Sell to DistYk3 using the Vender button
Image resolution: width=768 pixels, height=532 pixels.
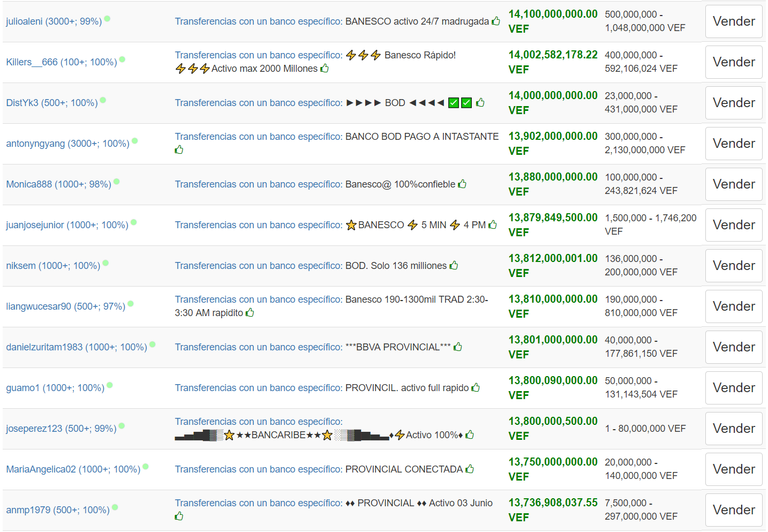click(x=734, y=103)
